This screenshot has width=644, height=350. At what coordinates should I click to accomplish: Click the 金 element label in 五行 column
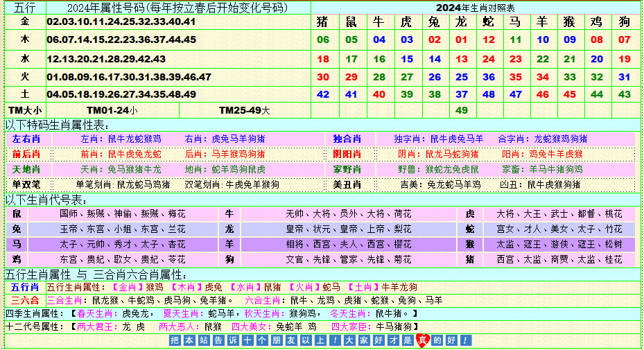click(25, 21)
